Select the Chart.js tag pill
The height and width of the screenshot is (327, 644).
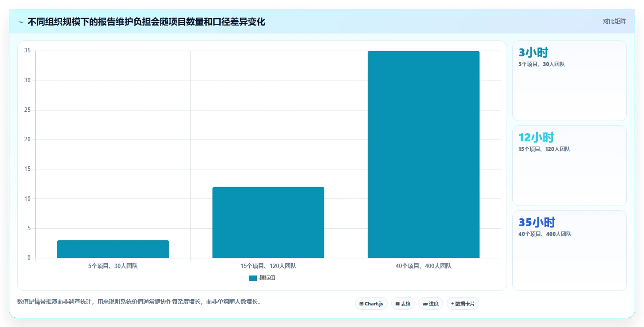tap(371, 304)
